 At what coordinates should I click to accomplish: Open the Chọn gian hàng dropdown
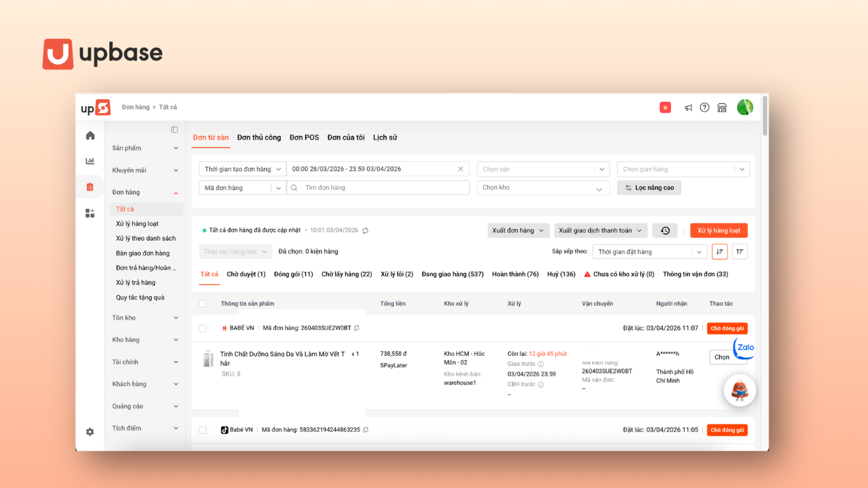point(683,169)
